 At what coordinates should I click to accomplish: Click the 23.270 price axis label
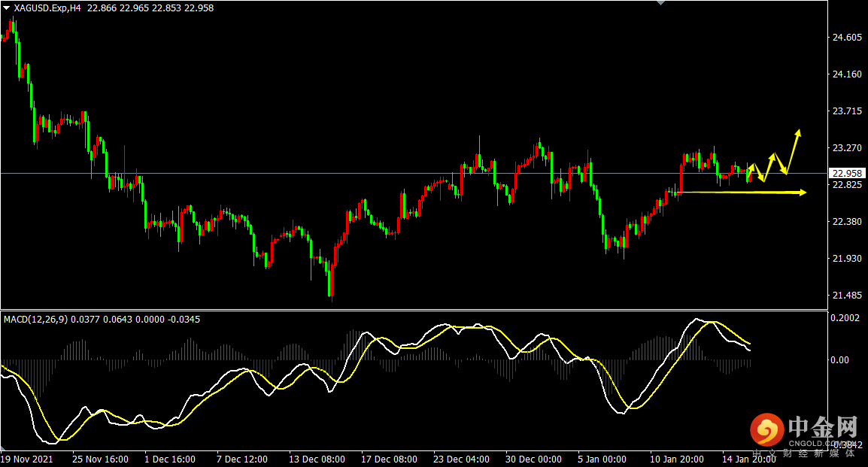pyautogui.click(x=847, y=148)
